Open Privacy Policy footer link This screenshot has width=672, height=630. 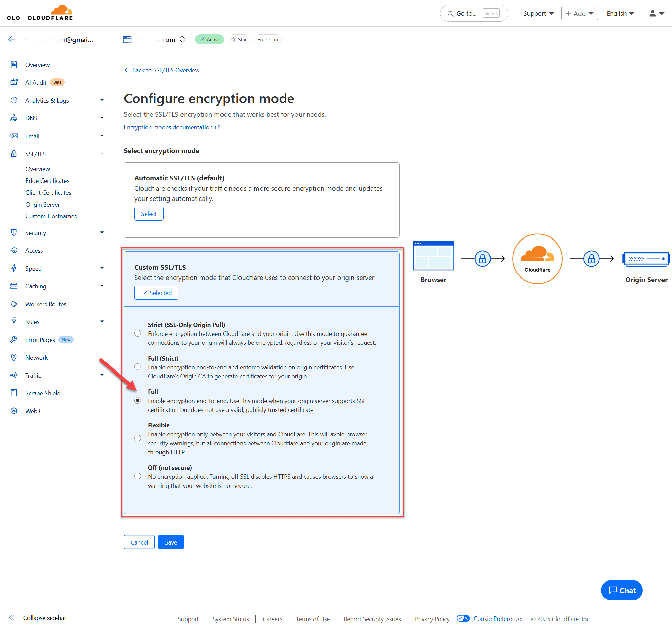[432, 619]
